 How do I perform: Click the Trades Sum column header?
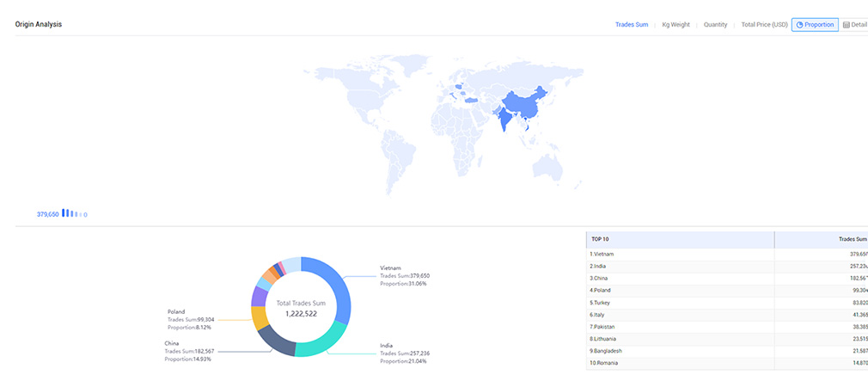(851, 238)
